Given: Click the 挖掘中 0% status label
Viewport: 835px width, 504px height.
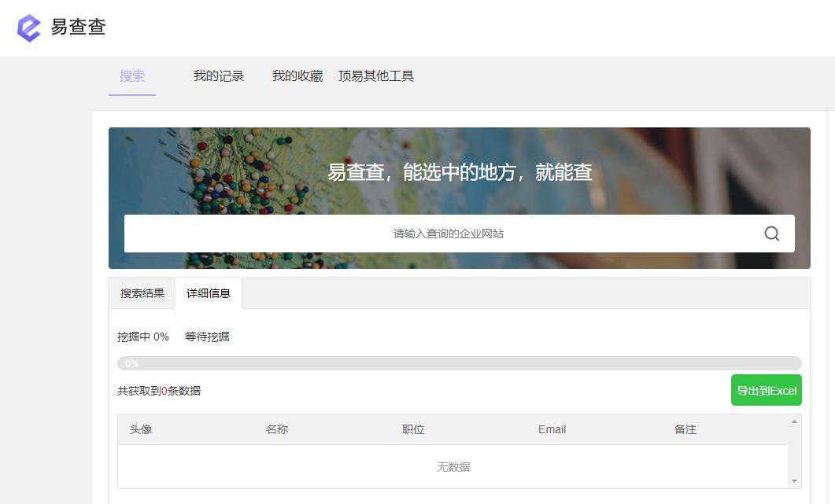Looking at the screenshot, I should 145,336.
